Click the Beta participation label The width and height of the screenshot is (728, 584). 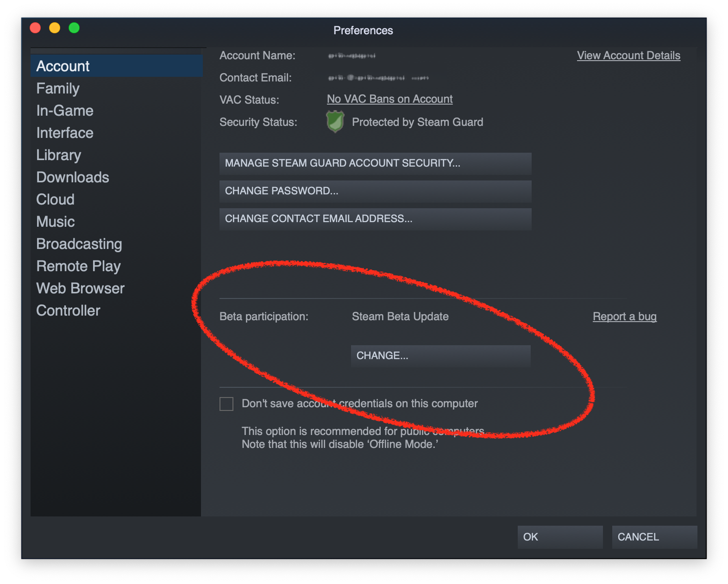[x=264, y=317]
